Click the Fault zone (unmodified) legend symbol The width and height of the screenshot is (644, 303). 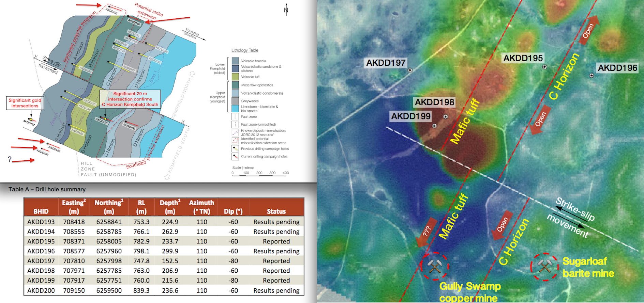tap(235, 125)
